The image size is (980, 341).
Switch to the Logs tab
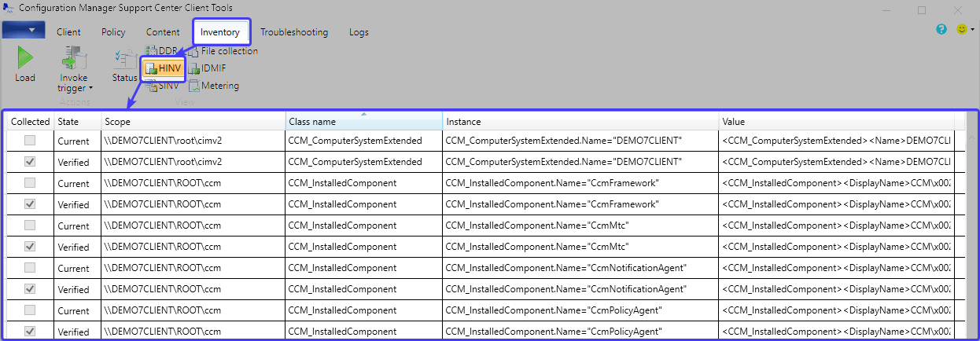click(x=359, y=32)
